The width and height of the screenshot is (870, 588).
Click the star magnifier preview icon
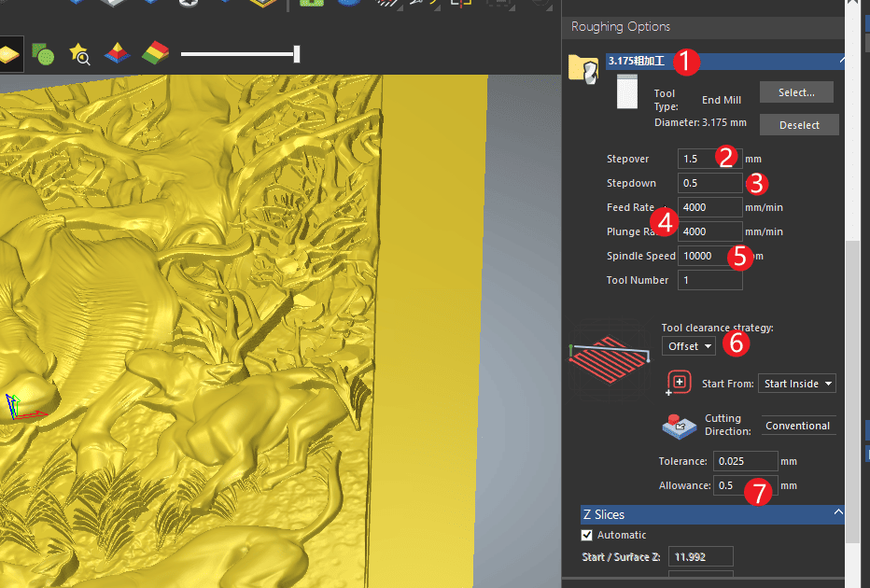tap(79, 55)
